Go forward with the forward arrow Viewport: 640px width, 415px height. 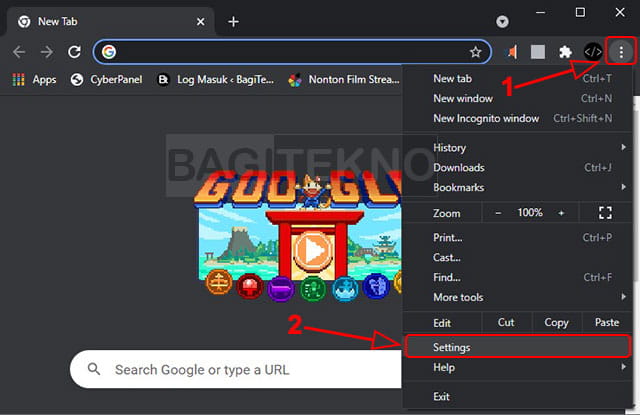point(47,52)
